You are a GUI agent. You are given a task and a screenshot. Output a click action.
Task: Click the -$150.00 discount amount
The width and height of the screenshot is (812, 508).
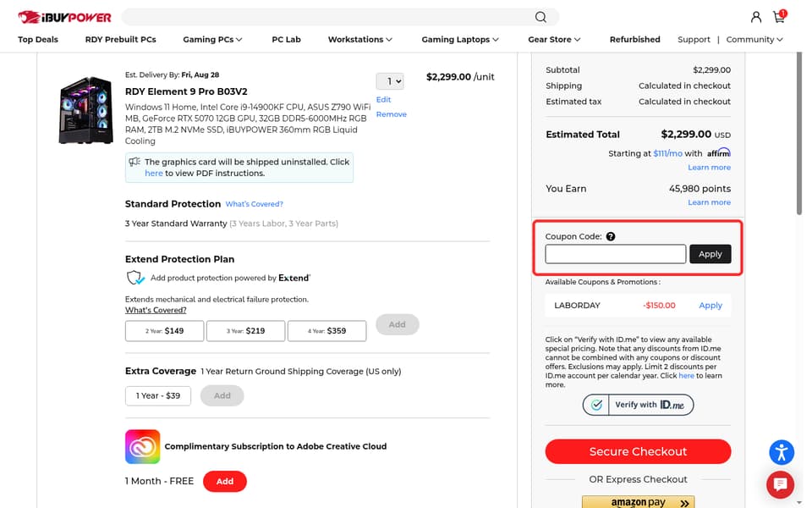point(659,306)
